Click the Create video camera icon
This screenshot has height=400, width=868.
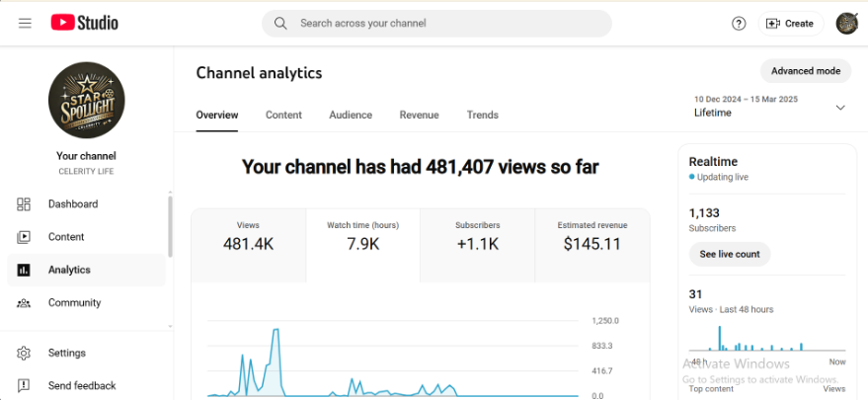coord(773,24)
